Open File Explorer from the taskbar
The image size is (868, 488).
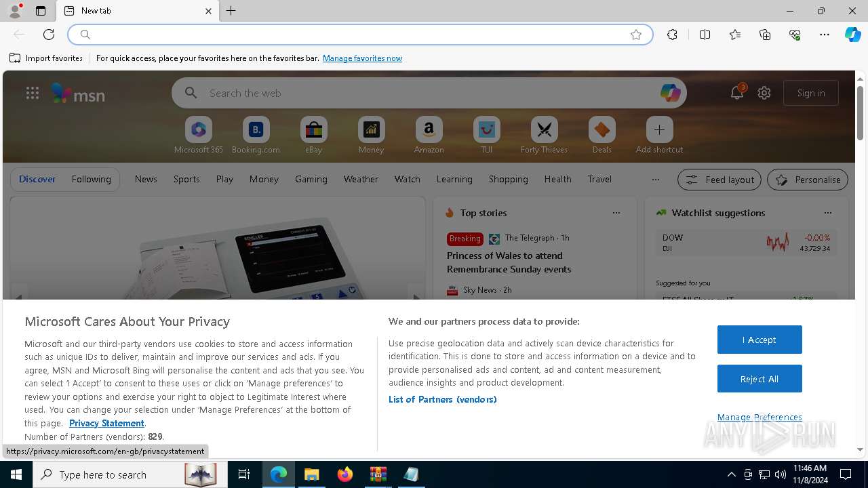311,474
